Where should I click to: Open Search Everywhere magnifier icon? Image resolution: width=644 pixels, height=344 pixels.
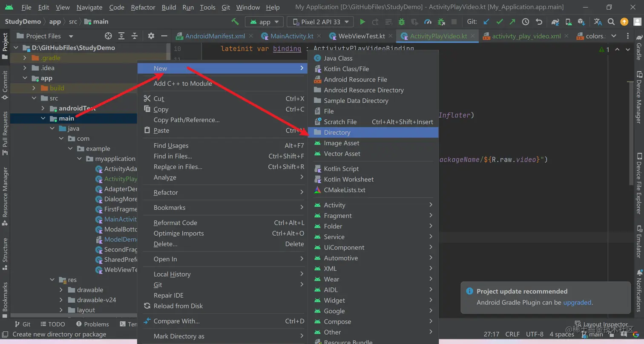[x=611, y=22]
